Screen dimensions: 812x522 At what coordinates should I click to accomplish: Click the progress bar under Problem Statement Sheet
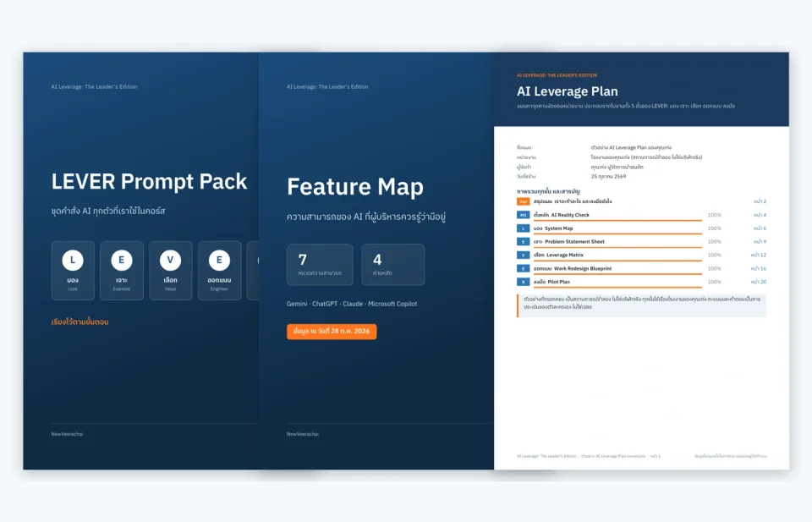point(617,247)
